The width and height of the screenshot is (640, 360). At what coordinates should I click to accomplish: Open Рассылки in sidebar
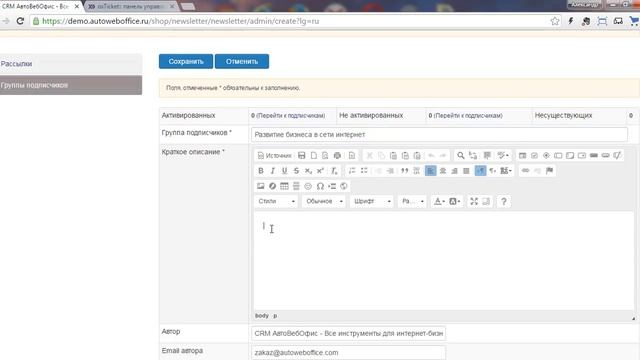[x=71, y=64]
